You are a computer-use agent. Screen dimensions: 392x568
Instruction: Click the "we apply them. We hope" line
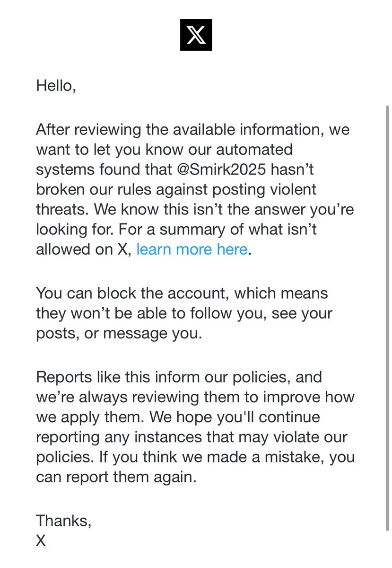(178, 417)
